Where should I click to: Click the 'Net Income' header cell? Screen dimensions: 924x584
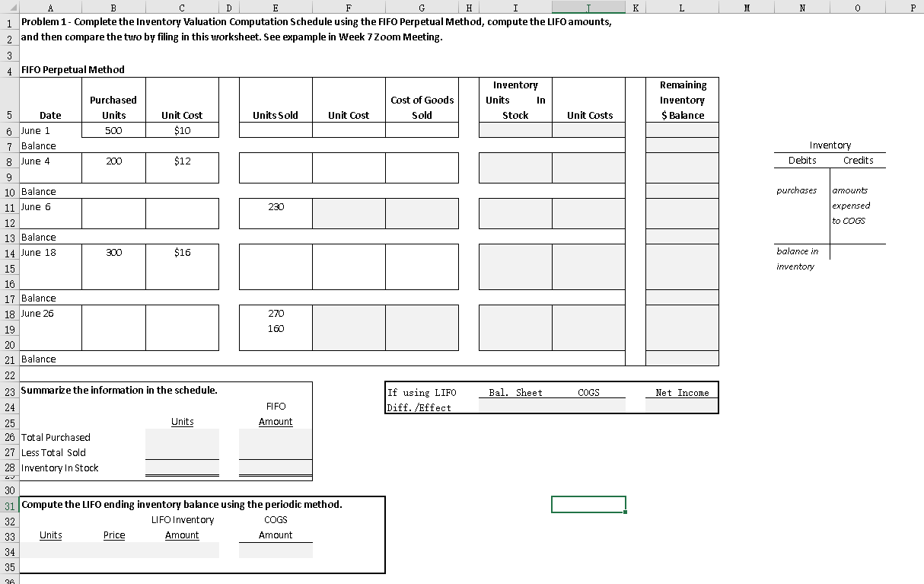click(681, 392)
